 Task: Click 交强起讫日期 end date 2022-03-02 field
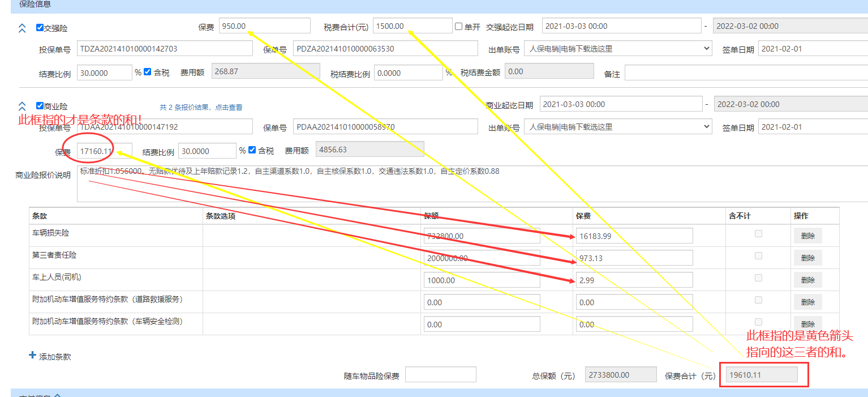(x=790, y=26)
